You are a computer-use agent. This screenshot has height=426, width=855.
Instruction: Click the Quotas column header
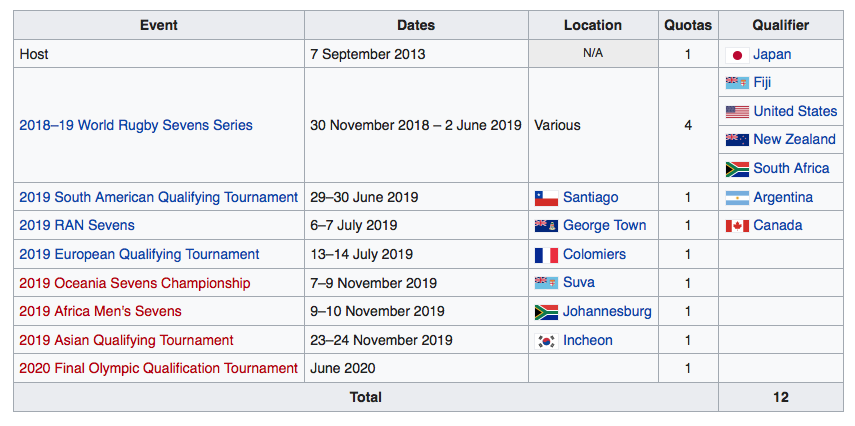click(x=688, y=25)
